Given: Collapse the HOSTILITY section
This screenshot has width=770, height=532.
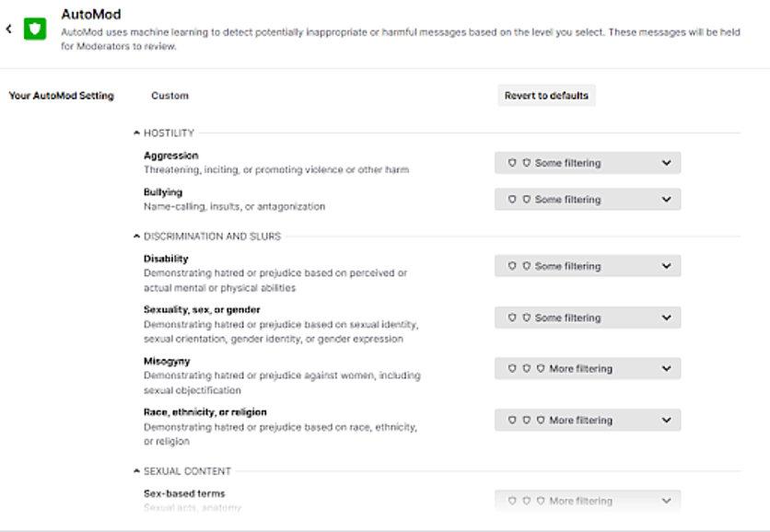Looking at the screenshot, I should [137, 133].
